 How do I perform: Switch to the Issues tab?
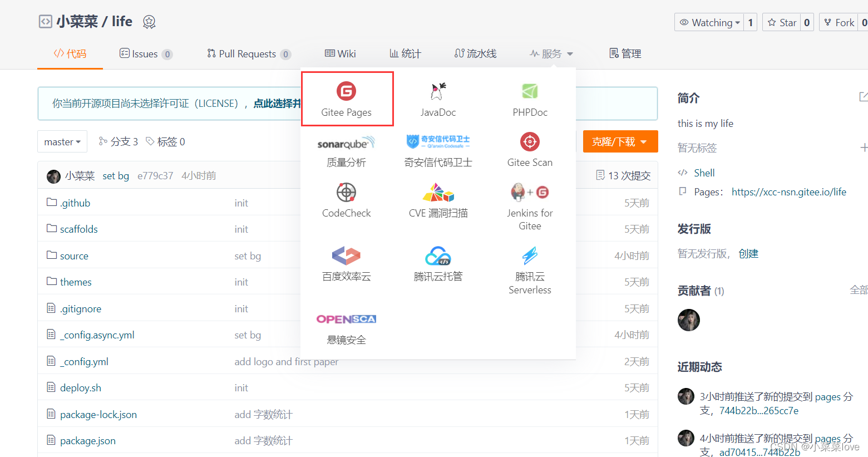pos(146,53)
